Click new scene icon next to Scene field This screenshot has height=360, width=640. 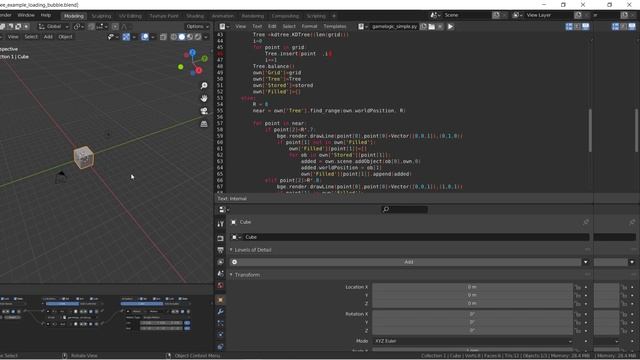click(x=496, y=15)
